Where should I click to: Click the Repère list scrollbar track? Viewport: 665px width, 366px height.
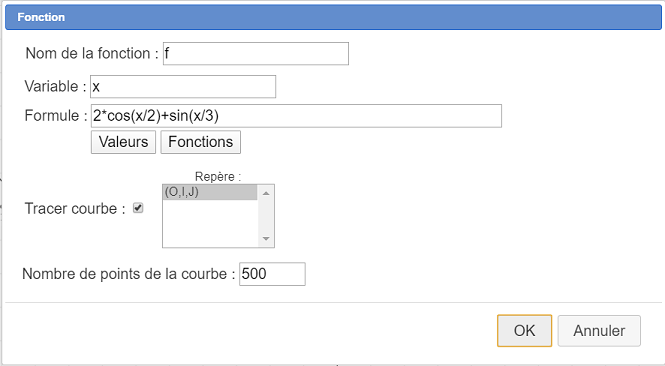coord(266,216)
